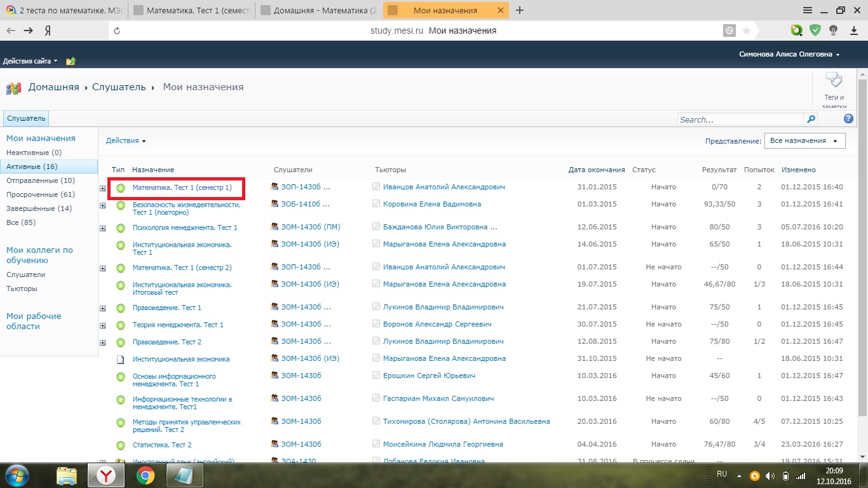Click the browser page reload icon
This screenshot has width=868, height=488.
[116, 30]
